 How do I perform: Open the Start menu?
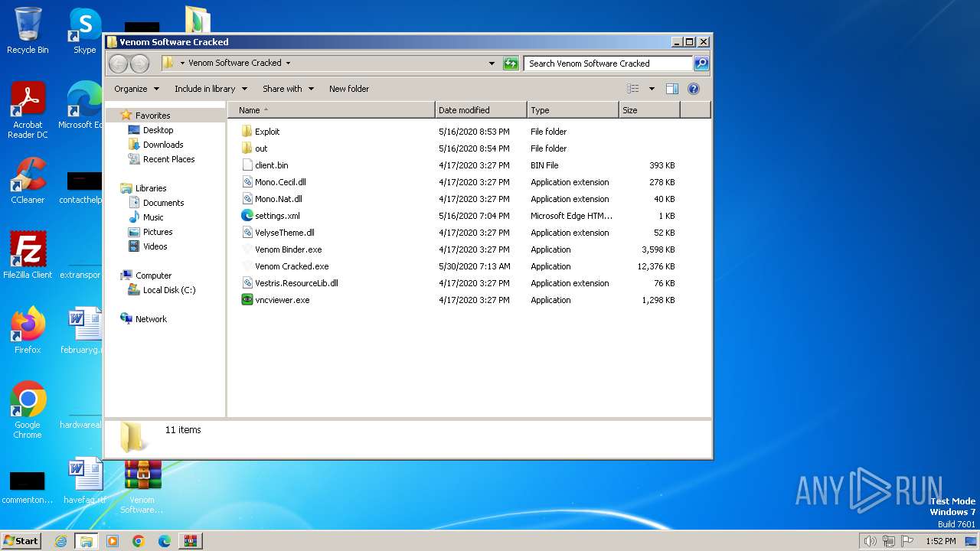pyautogui.click(x=21, y=541)
